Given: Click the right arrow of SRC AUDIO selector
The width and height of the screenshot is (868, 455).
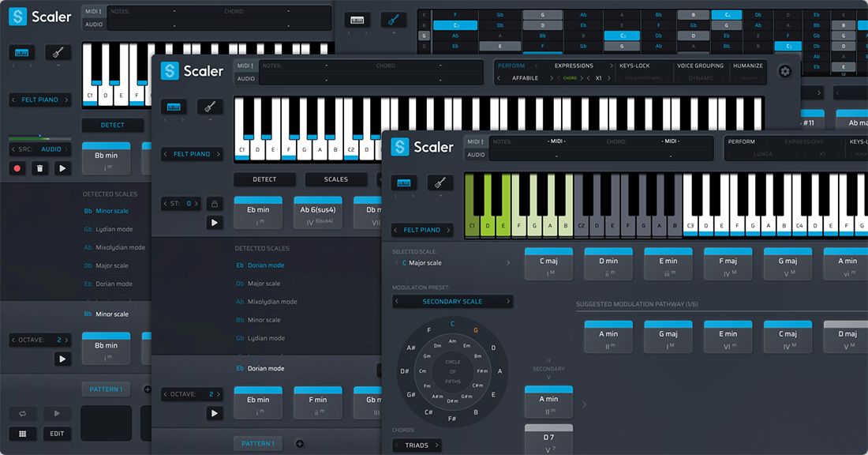Looking at the screenshot, I should tap(66, 149).
